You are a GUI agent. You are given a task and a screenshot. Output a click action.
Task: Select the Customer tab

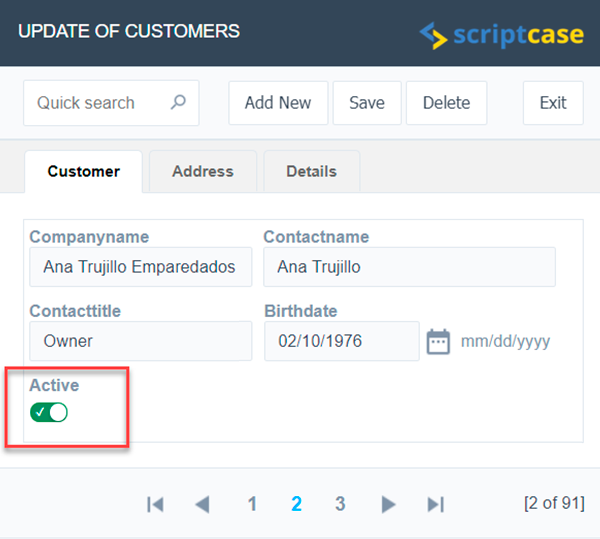[x=83, y=171]
